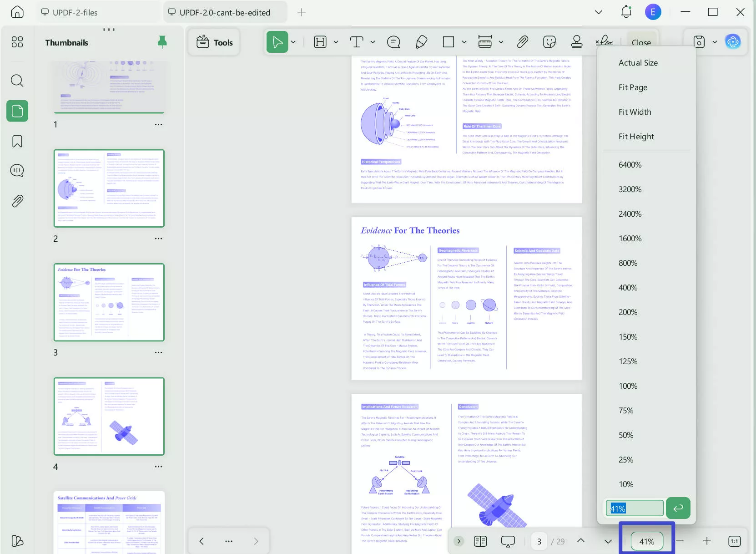
Task: Click the 41% zoom level dropdown in the bottom bar
Action: [x=646, y=541]
